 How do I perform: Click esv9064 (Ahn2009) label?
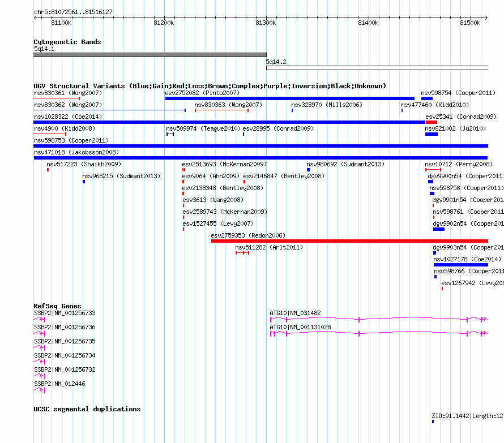click(211, 176)
